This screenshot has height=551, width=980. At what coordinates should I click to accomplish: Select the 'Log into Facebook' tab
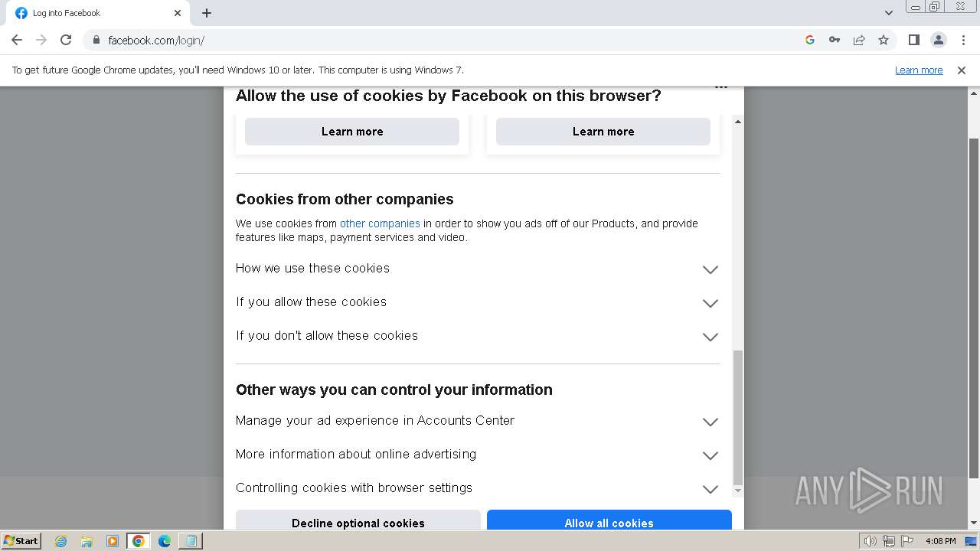tap(92, 13)
